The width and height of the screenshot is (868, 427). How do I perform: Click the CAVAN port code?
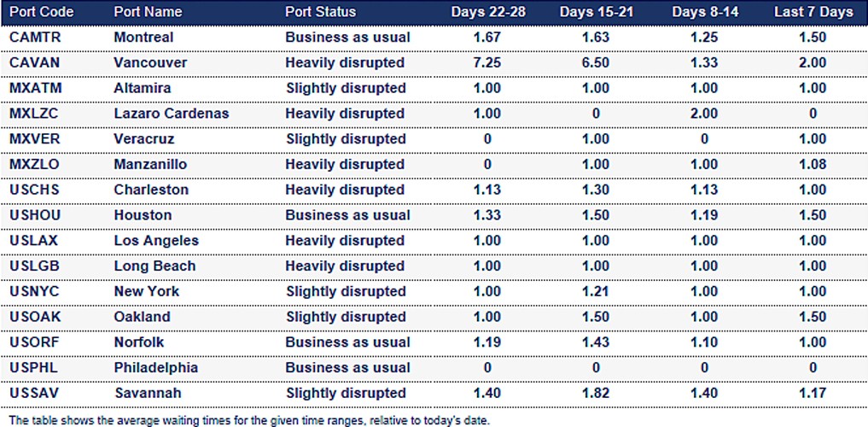(x=31, y=63)
